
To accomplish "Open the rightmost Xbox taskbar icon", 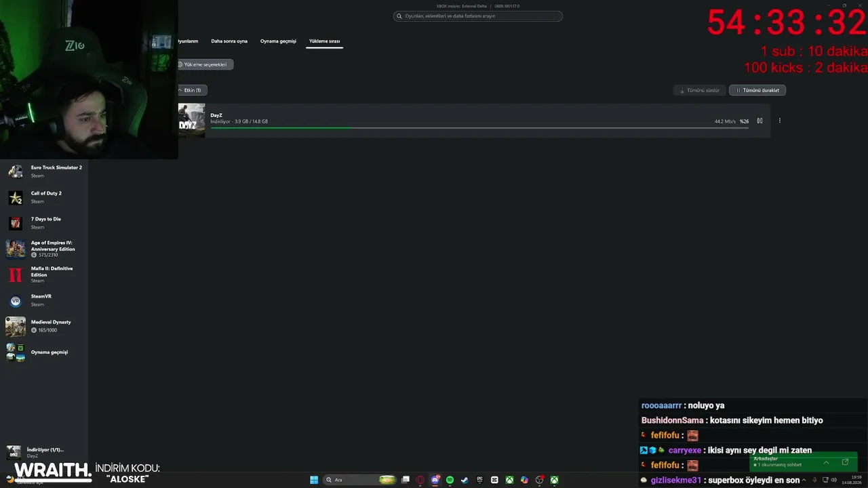I will click(554, 480).
